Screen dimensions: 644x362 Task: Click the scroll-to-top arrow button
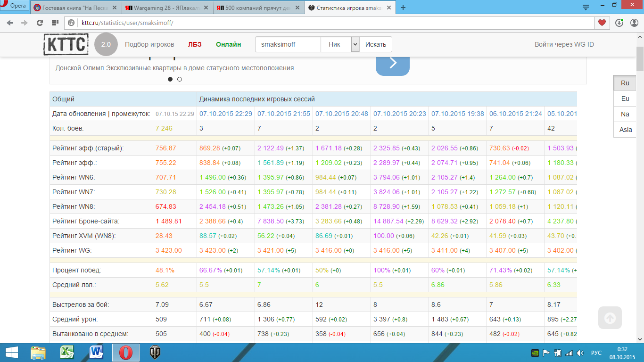pyautogui.click(x=610, y=318)
